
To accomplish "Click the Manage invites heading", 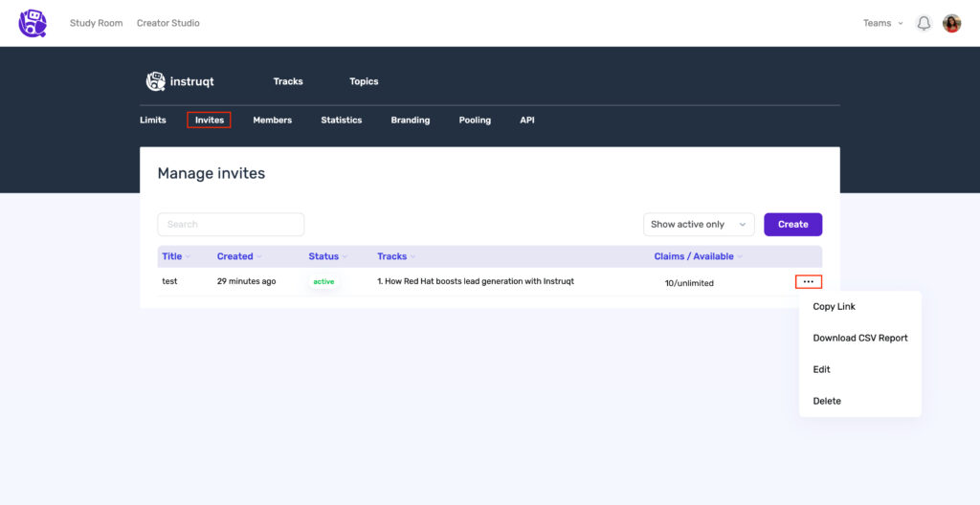I will pos(212,173).
